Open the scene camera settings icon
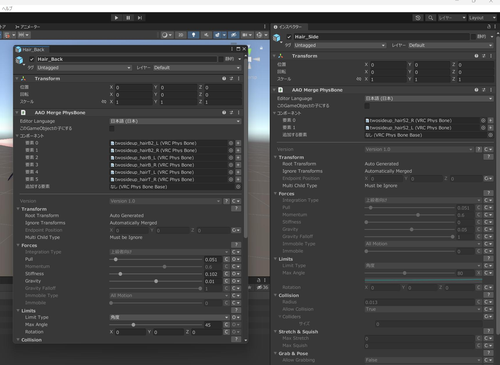Image resolution: width=500 pixels, height=365 pixels. 247,35
